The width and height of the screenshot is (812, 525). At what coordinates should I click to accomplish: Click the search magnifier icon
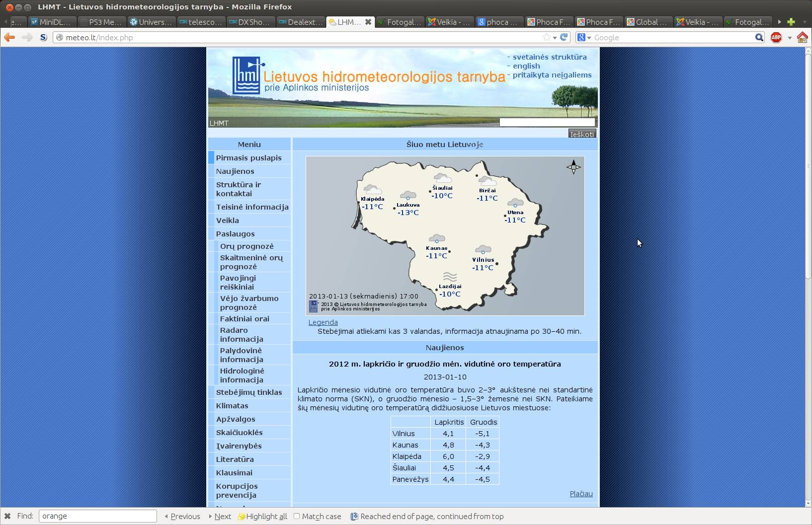click(x=759, y=37)
